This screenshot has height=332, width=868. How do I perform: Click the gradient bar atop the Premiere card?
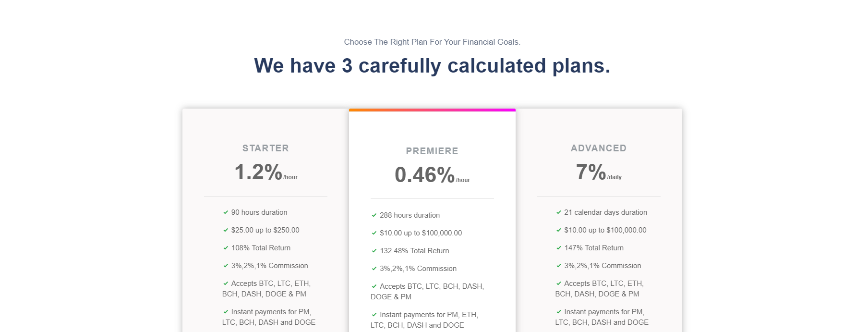pos(432,110)
